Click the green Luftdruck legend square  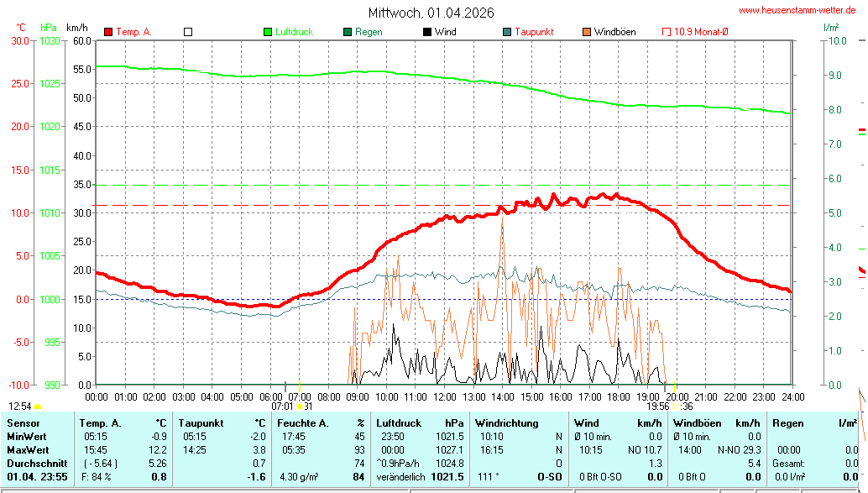click(x=269, y=32)
